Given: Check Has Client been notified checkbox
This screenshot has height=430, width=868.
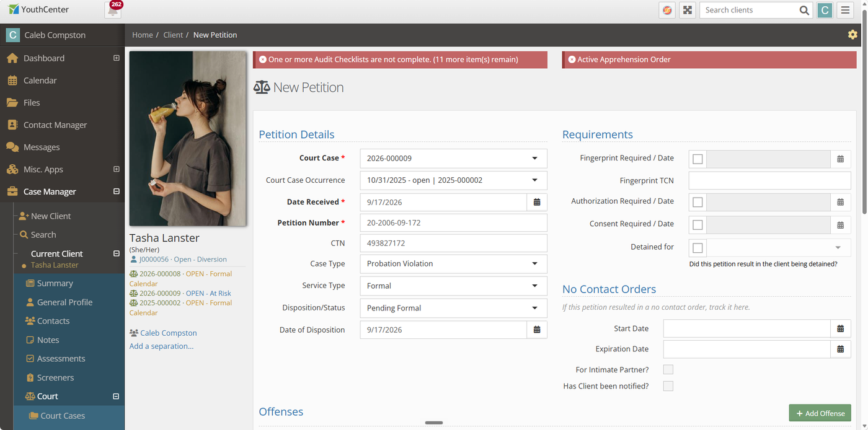Looking at the screenshot, I should (668, 386).
